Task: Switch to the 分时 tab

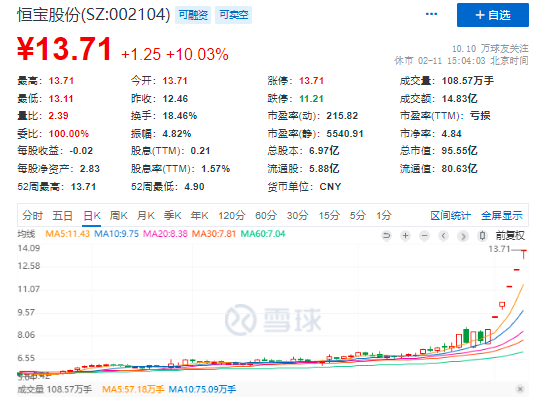Action: tap(32, 216)
